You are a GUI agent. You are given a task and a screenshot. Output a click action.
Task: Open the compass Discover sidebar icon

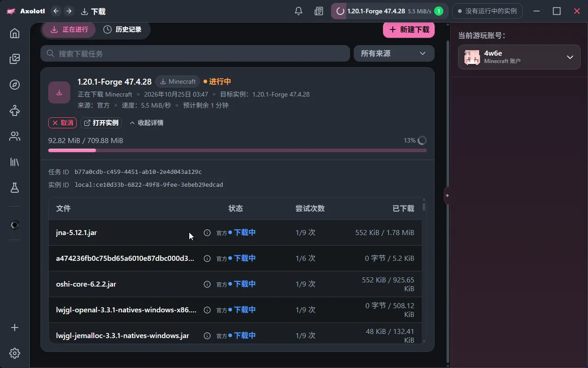pyautogui.click(x=15, y=85)
